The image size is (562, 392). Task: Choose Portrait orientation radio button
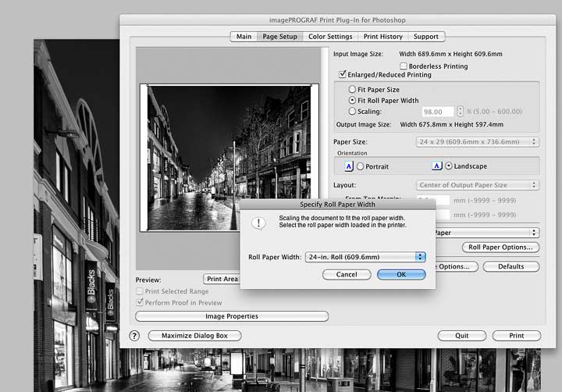point(360,166)
